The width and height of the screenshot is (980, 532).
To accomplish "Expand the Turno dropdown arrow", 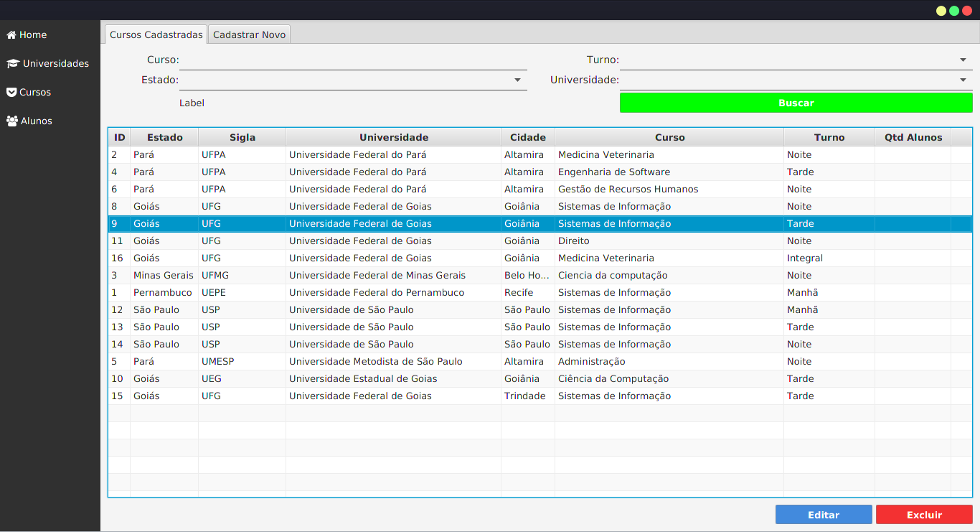I will [963, 60].
